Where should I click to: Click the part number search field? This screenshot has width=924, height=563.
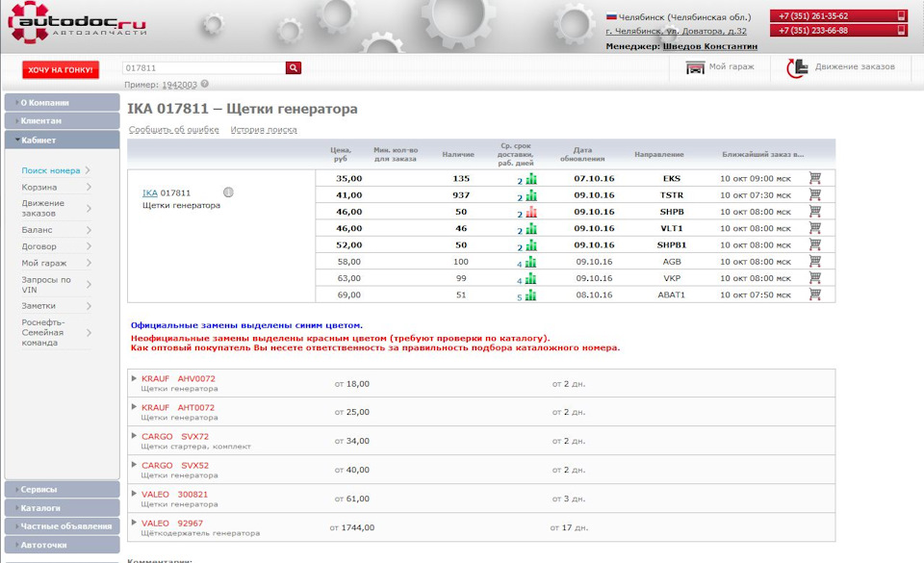[204, 68]
